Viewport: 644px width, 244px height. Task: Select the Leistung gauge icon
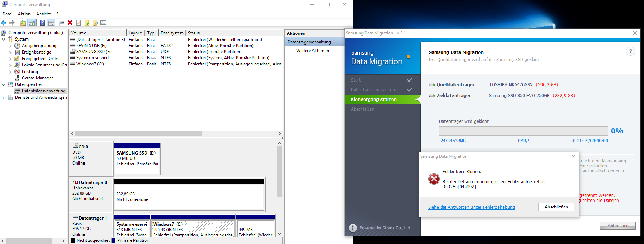(17, 72)
